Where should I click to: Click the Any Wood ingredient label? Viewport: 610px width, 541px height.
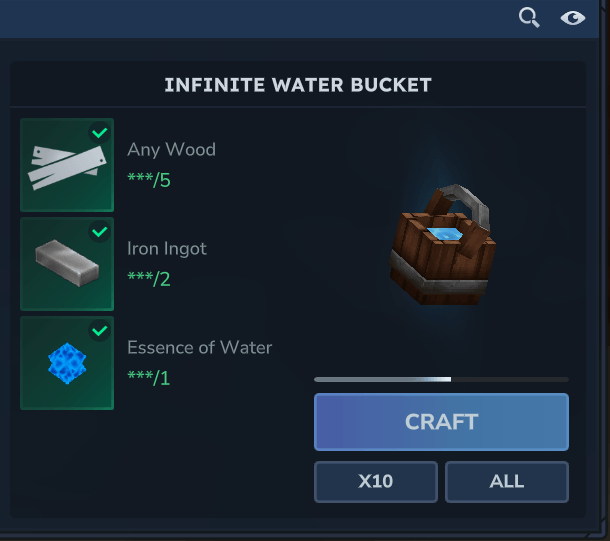(171, 150)
